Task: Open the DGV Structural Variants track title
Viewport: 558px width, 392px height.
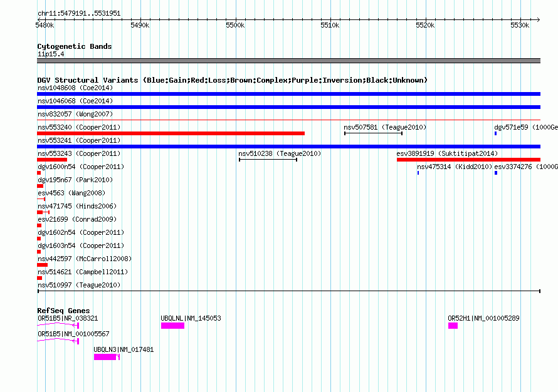Action: pos(233,80)
